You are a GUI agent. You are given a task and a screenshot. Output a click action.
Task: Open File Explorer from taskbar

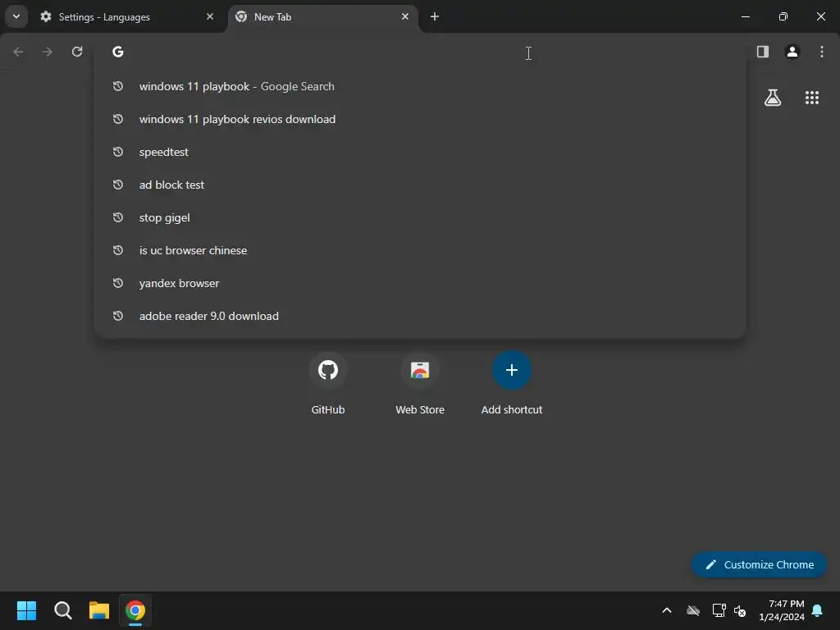99,610
